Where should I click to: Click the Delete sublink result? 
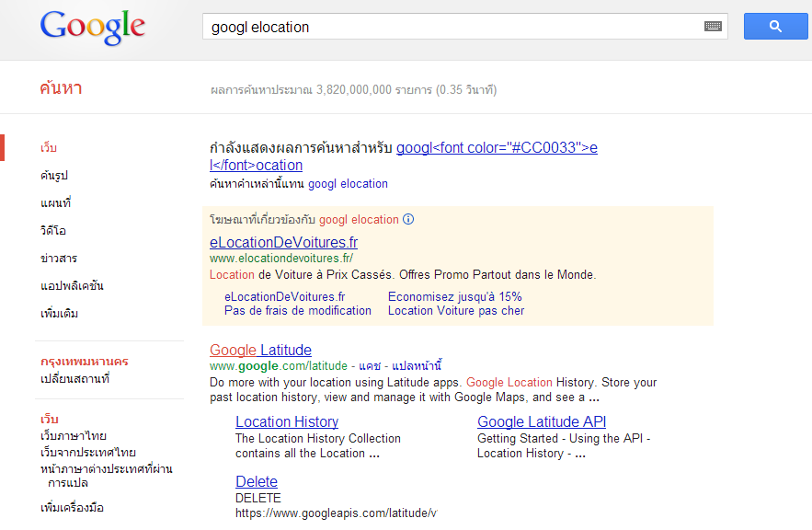tap(257, 482)
